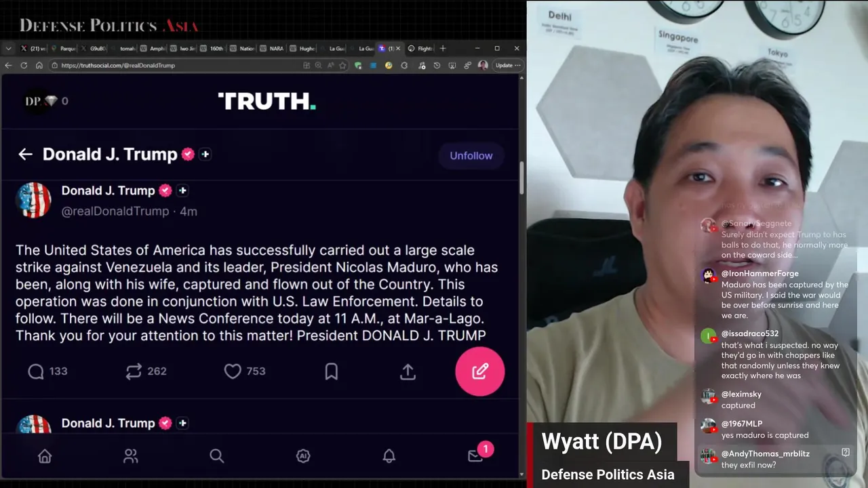The image size is (868, 488).
Task: Click the zoom magnifier icon in the address bar
Action: pos(318,65)
